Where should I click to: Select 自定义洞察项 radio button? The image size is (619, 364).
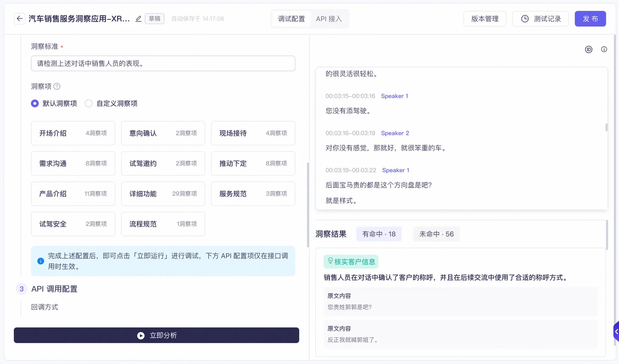[88, 104]
